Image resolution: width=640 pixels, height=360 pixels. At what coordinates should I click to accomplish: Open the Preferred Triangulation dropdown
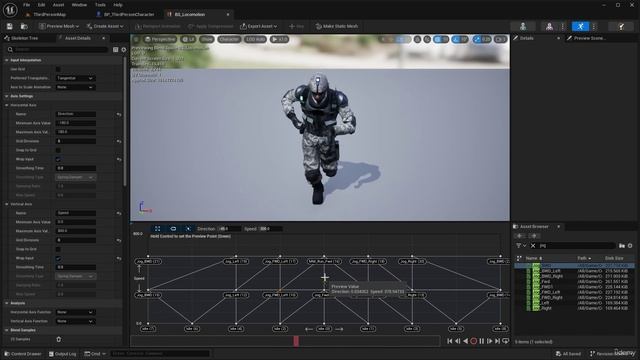pyautogui.click(x=75, y=78)
